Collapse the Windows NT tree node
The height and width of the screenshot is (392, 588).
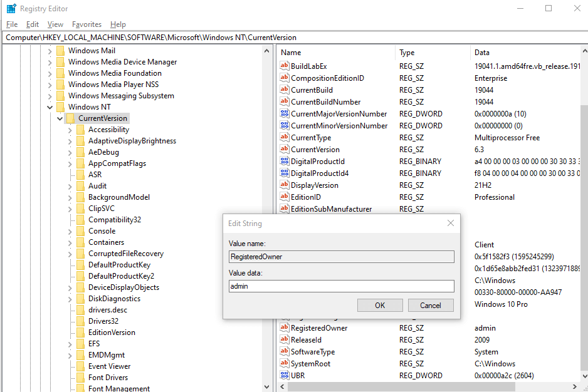pyautogui.click(x=50, y=107)
